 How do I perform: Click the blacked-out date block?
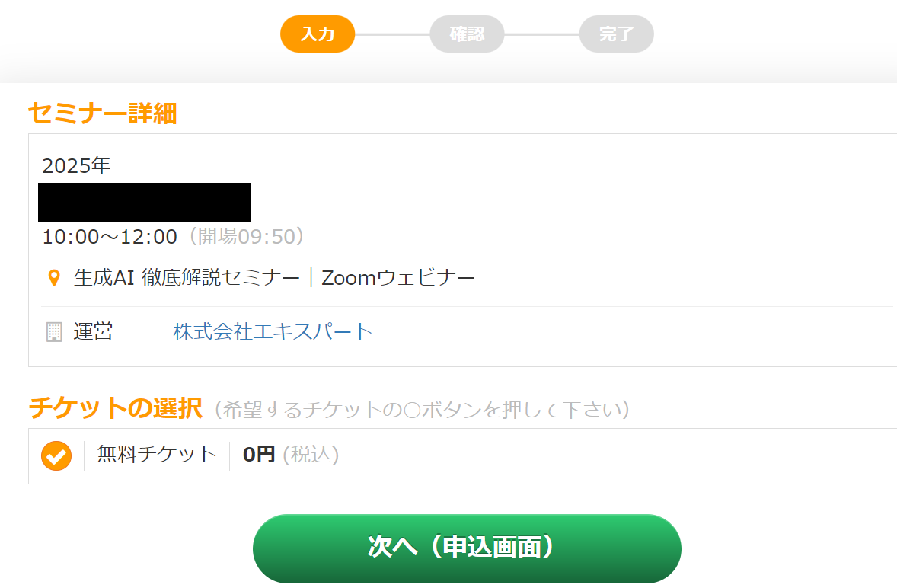pos(145,202)
